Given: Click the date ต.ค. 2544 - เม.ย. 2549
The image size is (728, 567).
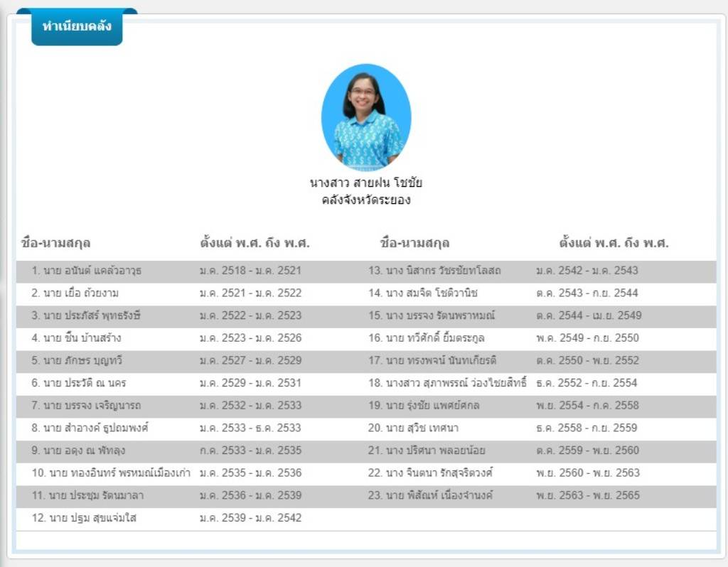Looking at the screenshot, I should [589, 315].
